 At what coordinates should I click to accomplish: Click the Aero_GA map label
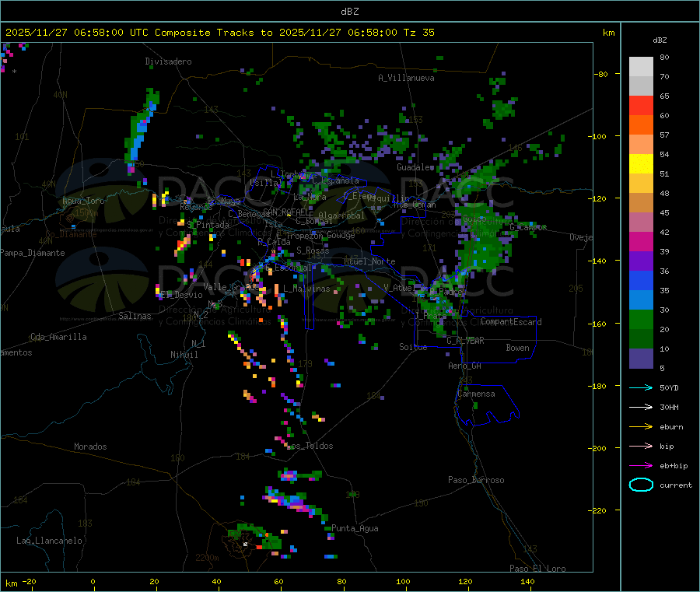point(465,366)
